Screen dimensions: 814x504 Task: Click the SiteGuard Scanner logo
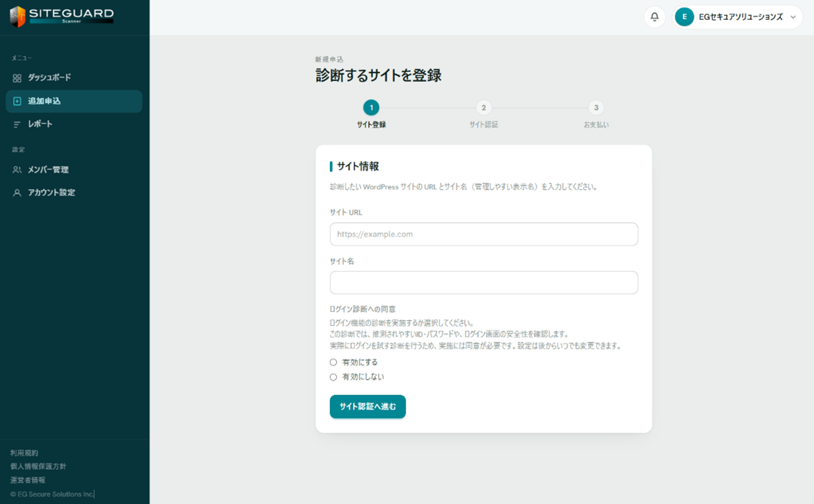coord(62,16)
